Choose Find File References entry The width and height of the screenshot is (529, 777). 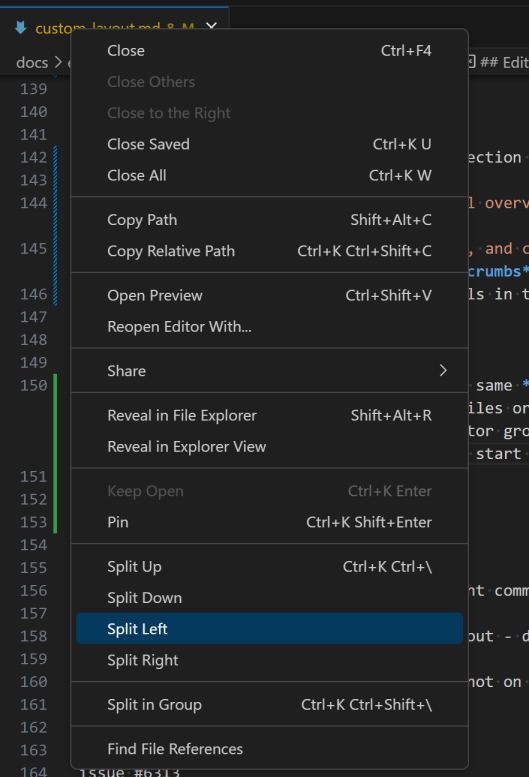[269, 749]
